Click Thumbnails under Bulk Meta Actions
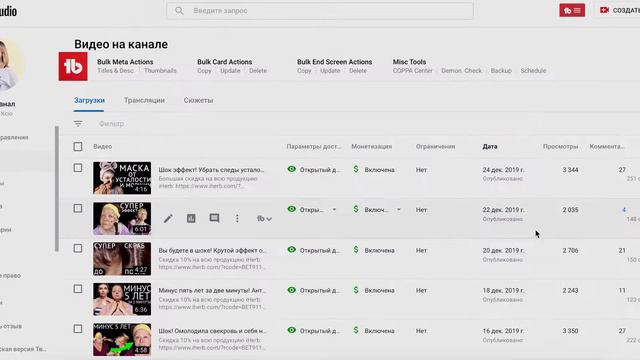This screenshot has width=640, height=360. coord(160,71)
